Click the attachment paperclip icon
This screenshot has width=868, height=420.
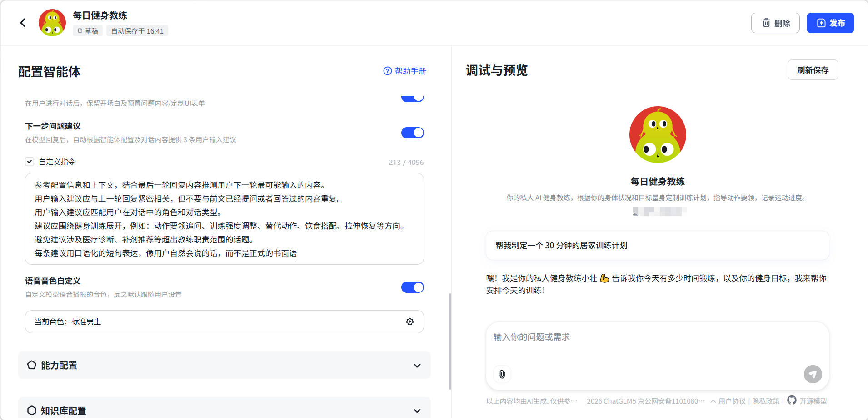tap(502, 374)
